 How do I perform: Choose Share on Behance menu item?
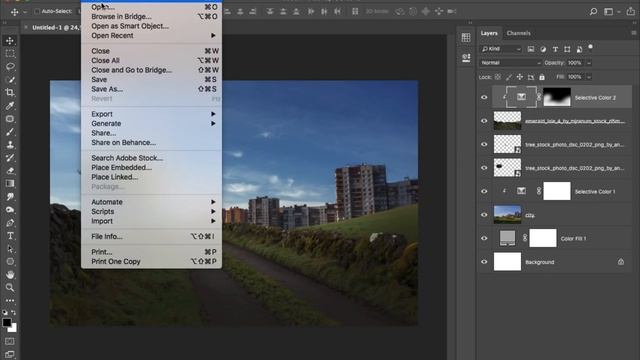[x=152, y=142]
